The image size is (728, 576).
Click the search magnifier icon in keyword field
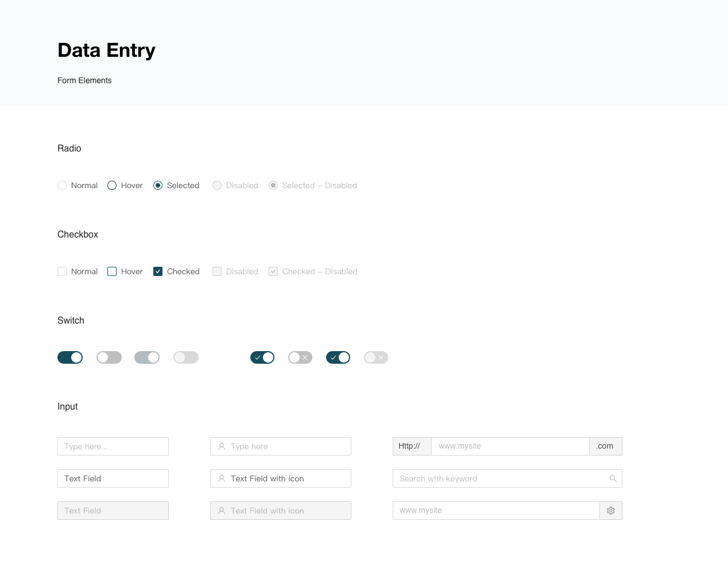tap(613, 478)
